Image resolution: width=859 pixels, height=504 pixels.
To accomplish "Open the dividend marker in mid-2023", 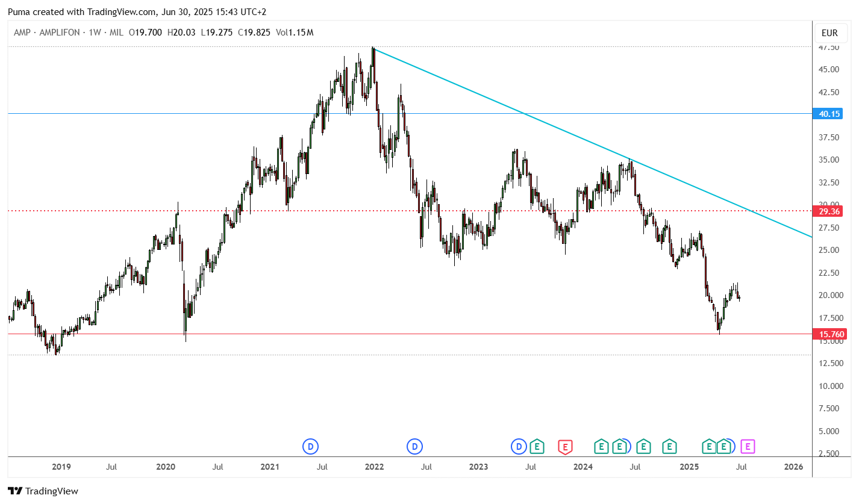I will click(x=519, y=447).
